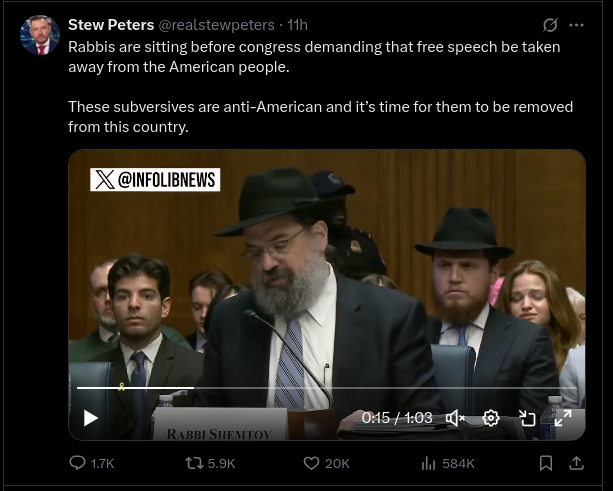This screenshot has width=613, height=491.
Task: Open the three-dot more options menu
Action: (x=576, y=25)
